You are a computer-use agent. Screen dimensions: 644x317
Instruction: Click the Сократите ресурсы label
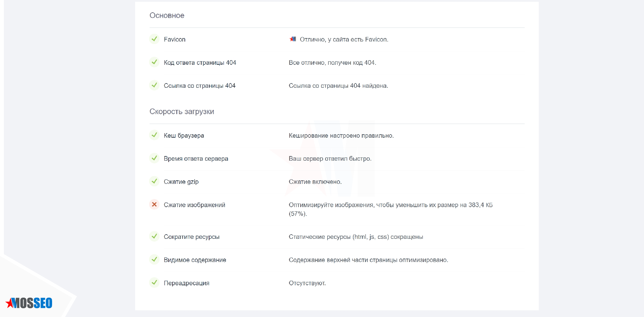(191, 237)
